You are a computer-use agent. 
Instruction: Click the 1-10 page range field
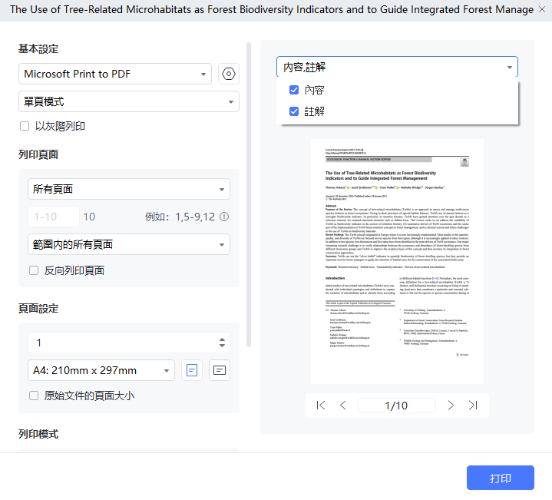coord(54,217)
